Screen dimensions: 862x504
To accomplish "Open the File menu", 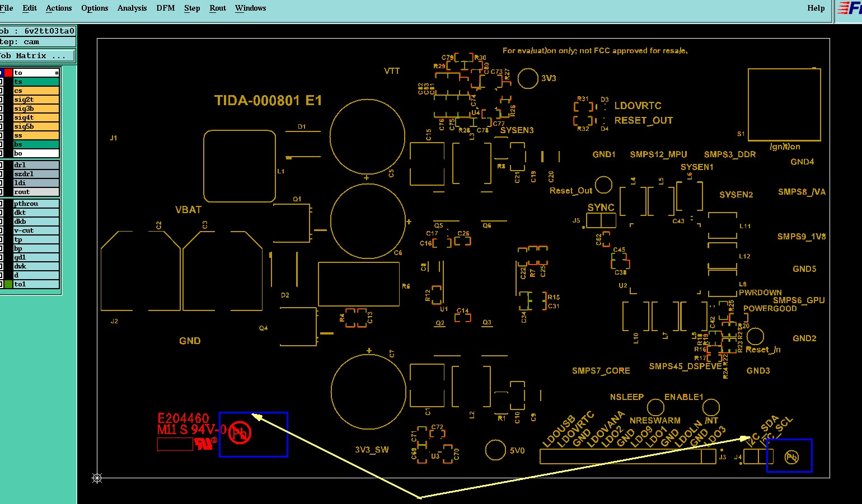I will click(x=6, y=8).
